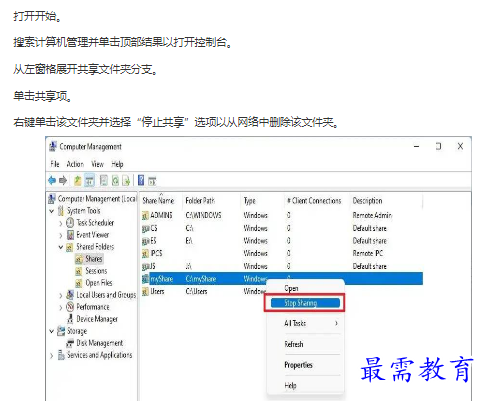Viewport: 482px width, 401px height.
Task: Click the Performance gauge icon
Action: click(70, 307)
